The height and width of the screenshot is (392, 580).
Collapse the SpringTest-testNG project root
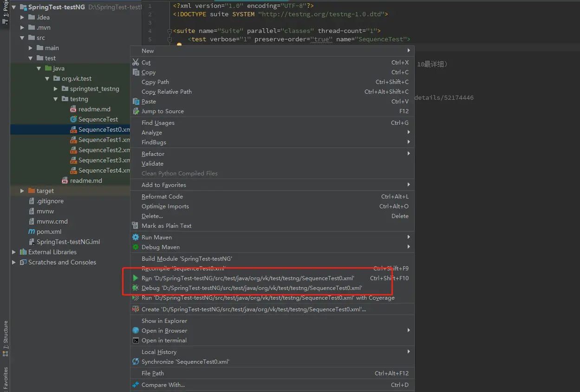click(14, 7)
